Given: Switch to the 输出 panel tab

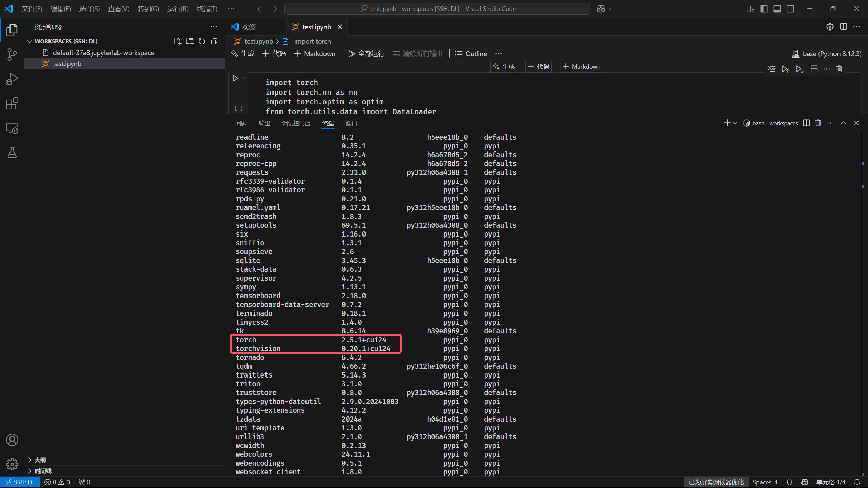Looking at the screenshot, I should (x=264, y=123).
